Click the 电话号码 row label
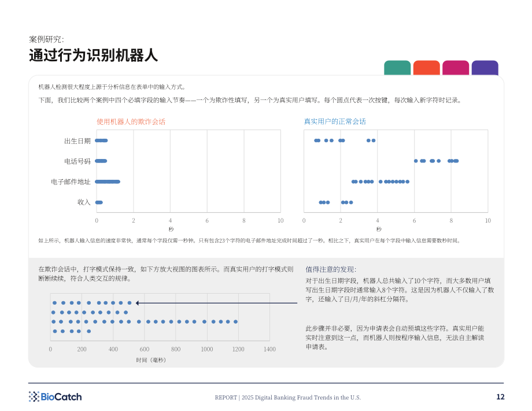 (x=77, y=161)
